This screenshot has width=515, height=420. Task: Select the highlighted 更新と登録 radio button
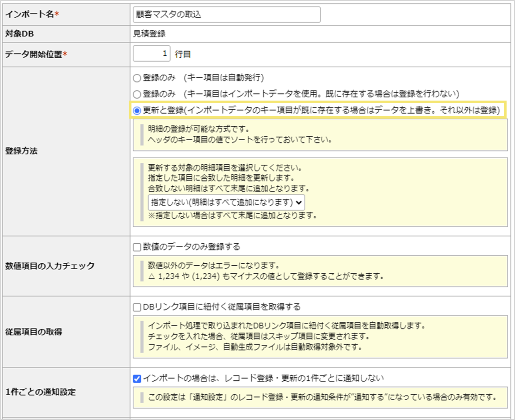(136, 109)
